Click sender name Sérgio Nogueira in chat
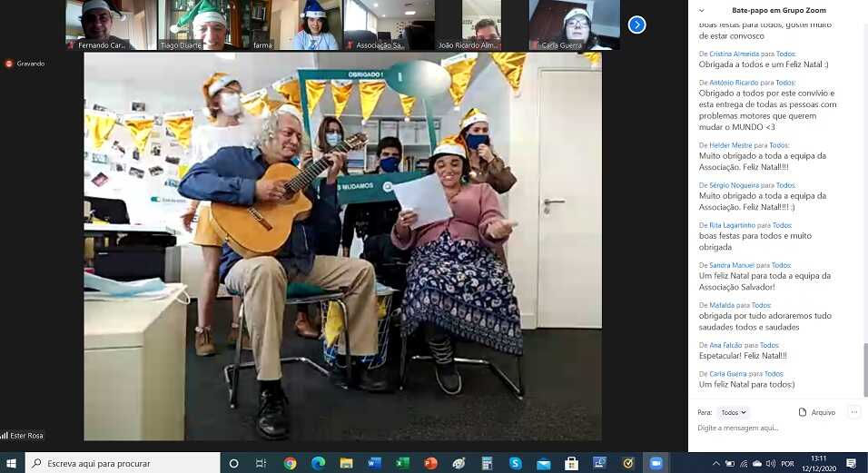 tap(735, 185)
